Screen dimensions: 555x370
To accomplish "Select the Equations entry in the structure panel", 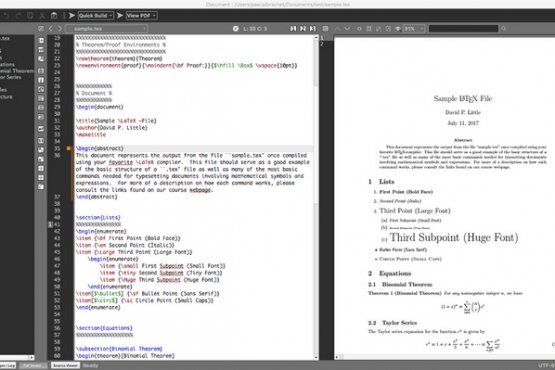I will tap(7, 64).
